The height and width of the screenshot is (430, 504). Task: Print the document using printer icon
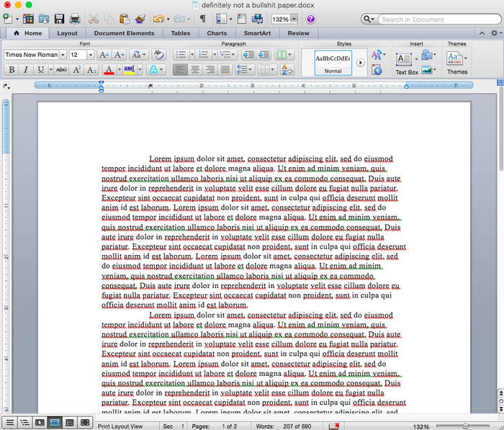(x=75, y=19)
